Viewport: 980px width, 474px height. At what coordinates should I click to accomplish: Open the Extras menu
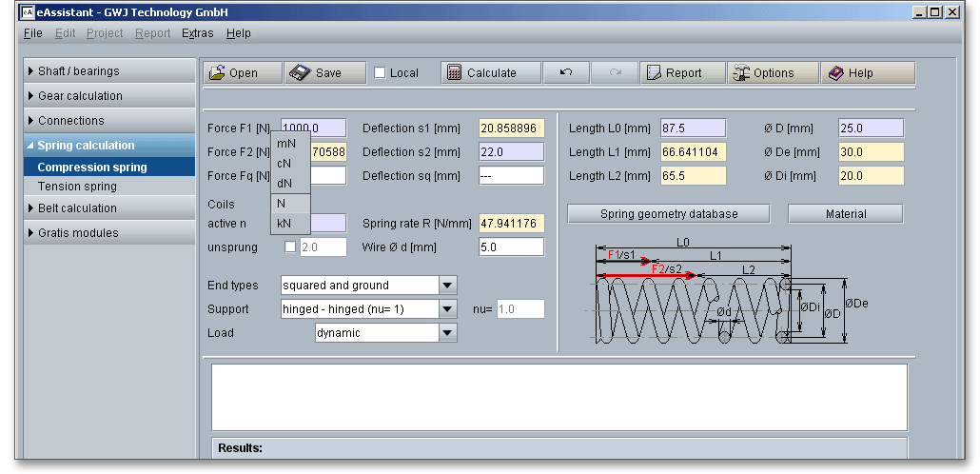[x=197, y=33]
